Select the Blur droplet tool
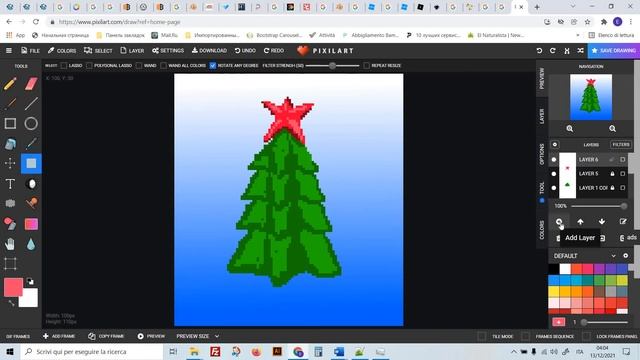640x360 pixels. (31, 244)
